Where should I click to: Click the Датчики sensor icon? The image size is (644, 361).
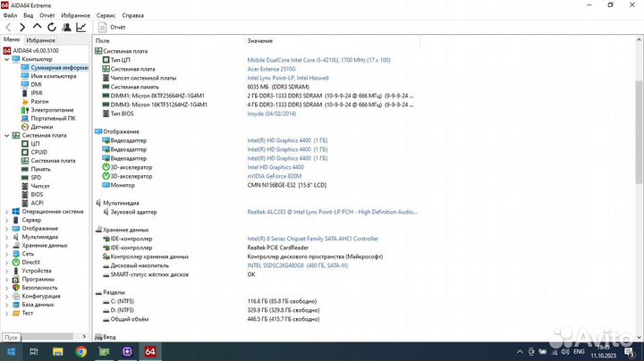25,127
